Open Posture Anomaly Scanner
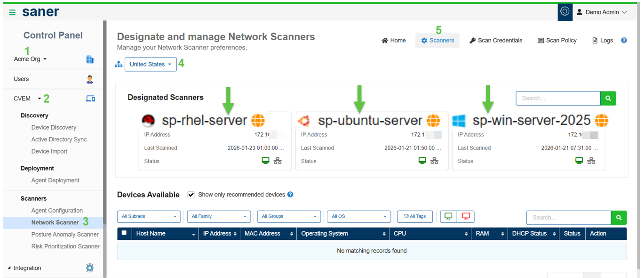This screenshot has width=644, height=278. point(65,234)
